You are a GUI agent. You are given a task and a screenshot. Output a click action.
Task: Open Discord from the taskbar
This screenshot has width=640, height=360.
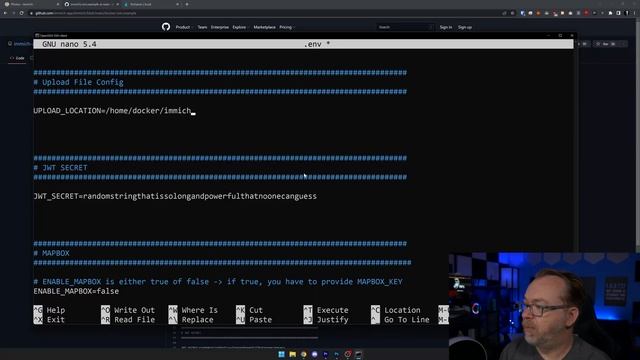pos(314,354)
